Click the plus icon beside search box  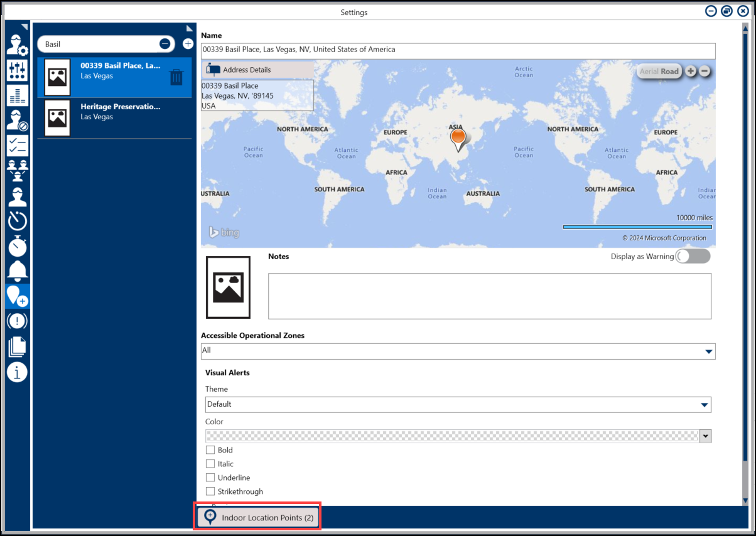[187, 44]
